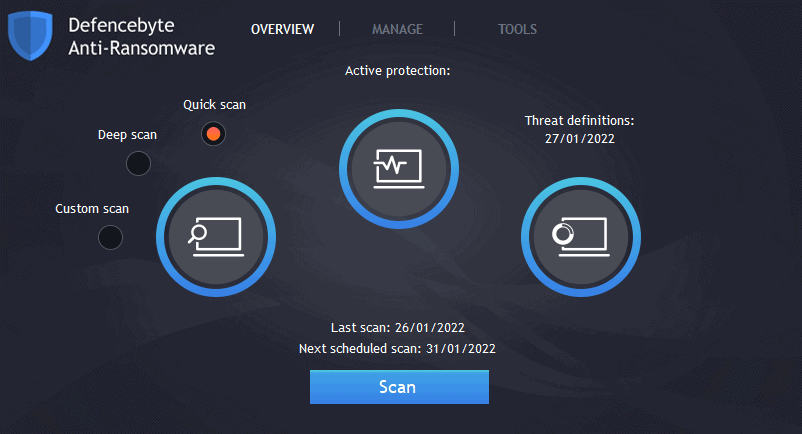The image size is (802, 434).
Task: Click the scan computer magnifier icon
Action: click(216, 237)
